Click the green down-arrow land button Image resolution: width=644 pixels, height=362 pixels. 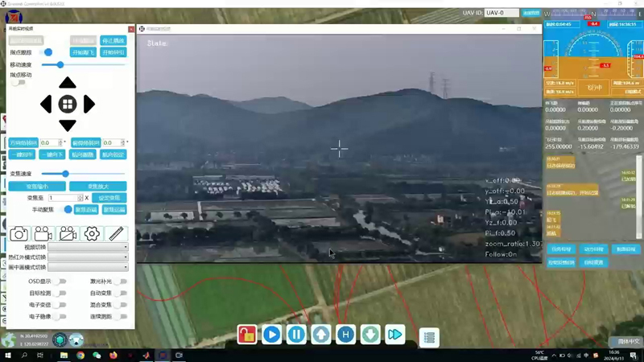point(370,335)
